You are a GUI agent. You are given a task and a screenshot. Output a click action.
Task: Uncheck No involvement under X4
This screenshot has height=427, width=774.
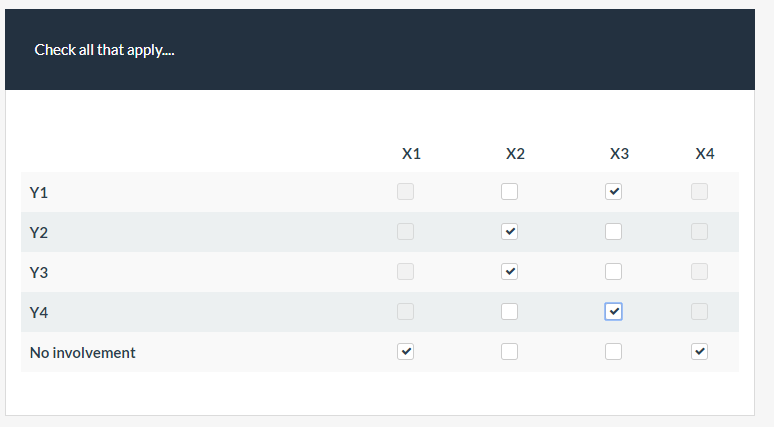click(700, 352)
